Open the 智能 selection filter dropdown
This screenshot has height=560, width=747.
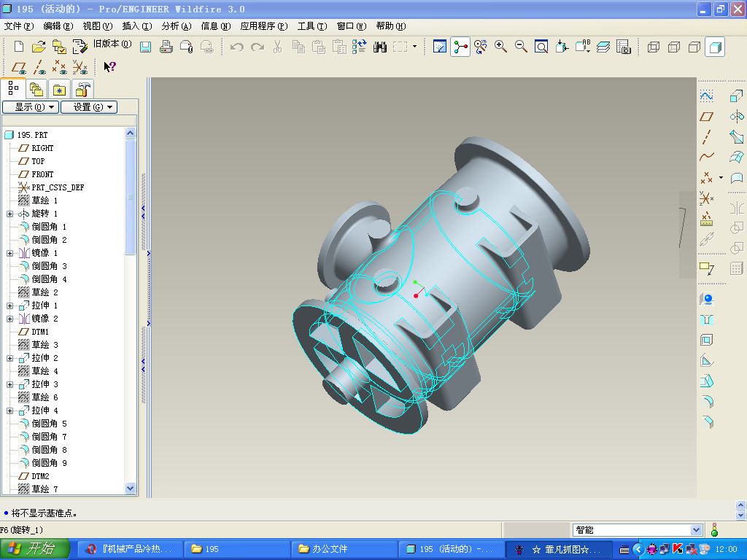click(x=696, y=530)
